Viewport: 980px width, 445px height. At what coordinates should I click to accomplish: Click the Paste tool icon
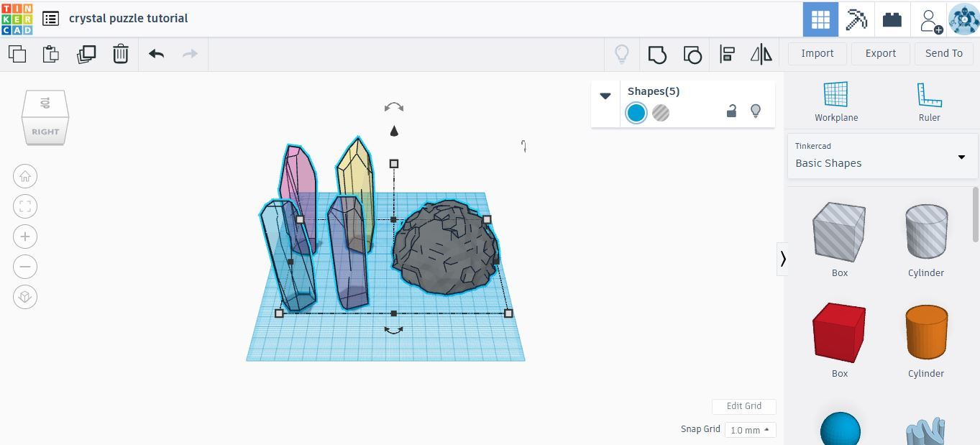click(51, 54)
